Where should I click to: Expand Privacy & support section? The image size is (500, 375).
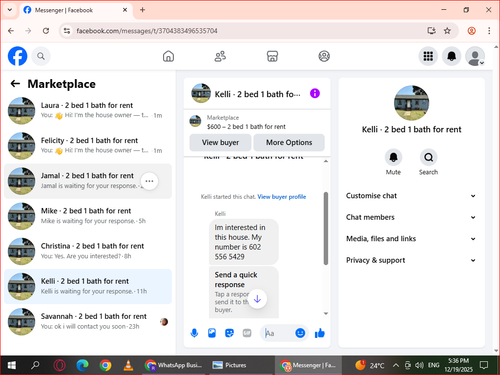(411, 260)
